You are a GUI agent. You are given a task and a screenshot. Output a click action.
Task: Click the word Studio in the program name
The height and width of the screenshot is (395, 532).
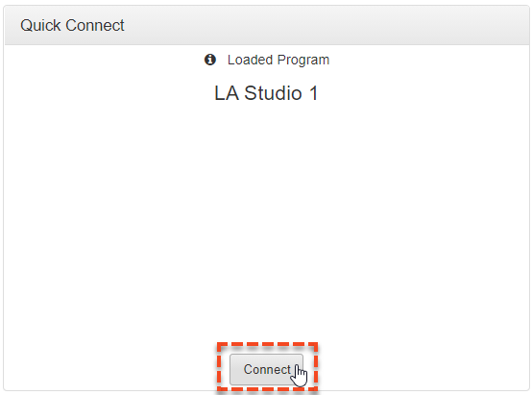click(273, 93)
